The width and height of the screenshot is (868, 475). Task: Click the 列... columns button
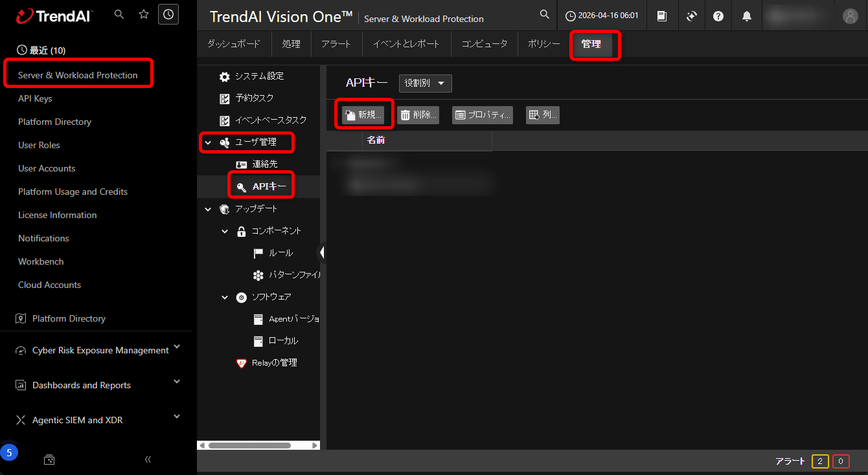(x=543, y=115)
